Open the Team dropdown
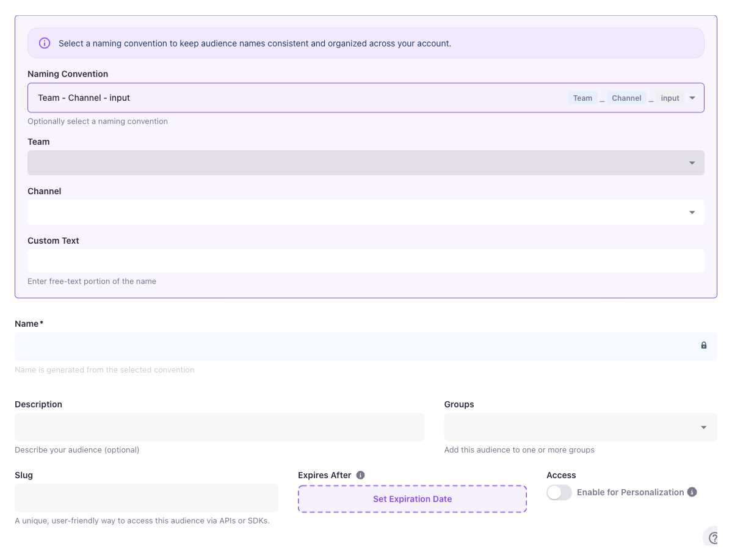 366,162
